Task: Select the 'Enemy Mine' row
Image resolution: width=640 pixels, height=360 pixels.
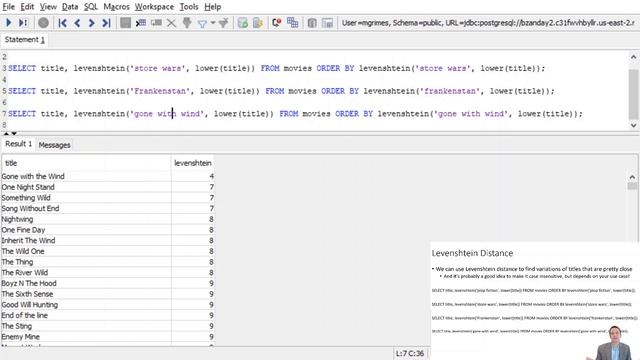Action: 108,337
